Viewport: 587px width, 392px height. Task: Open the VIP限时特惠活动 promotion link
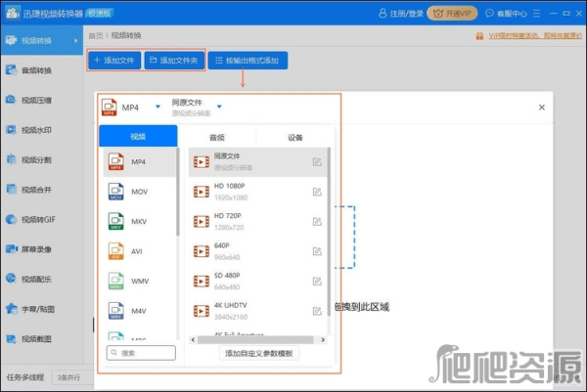point(535,35)
